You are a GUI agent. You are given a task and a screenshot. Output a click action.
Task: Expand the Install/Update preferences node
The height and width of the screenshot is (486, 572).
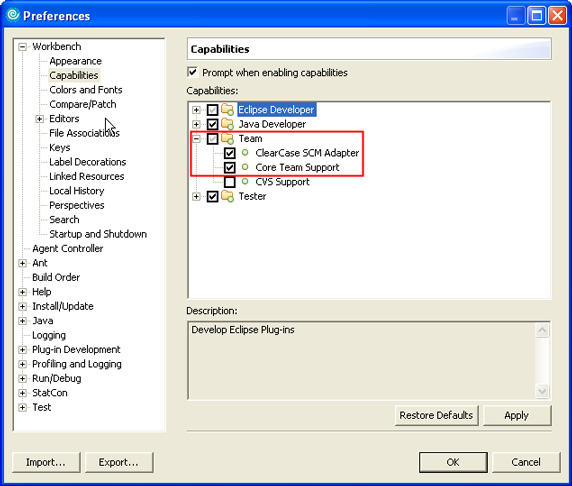pyautogui.click(x=23, y=306)
